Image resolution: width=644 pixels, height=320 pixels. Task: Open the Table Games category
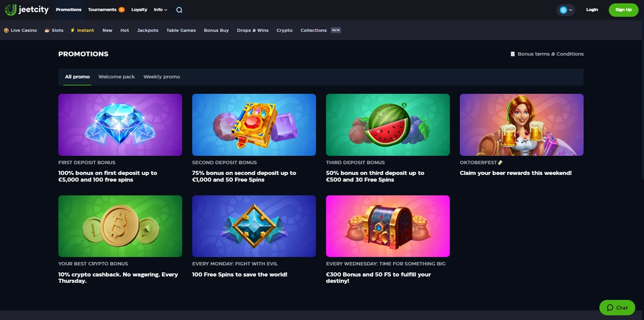pyautogui.click(x=181, y=30)
